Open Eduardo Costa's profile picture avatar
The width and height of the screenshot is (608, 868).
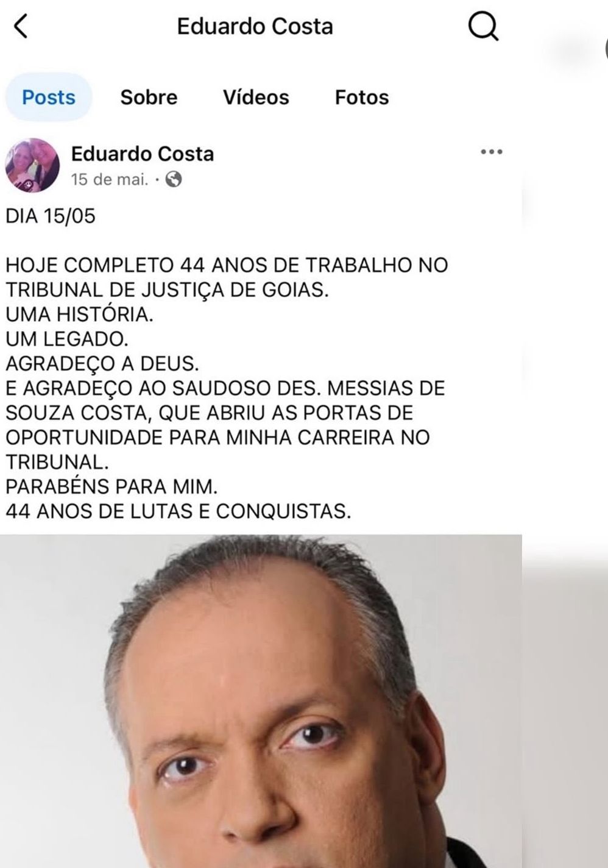[x=33, y=165]
